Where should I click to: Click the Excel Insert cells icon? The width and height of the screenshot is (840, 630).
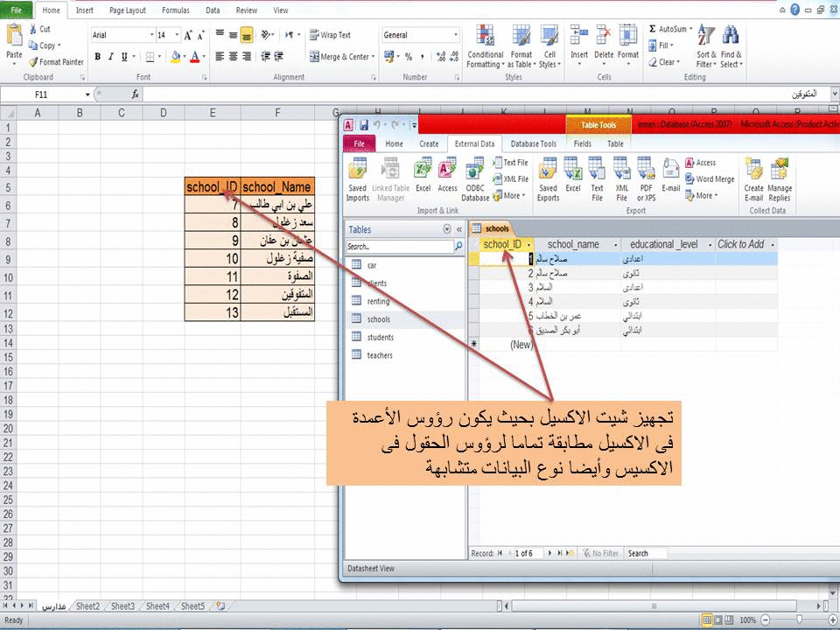[578, 37]
